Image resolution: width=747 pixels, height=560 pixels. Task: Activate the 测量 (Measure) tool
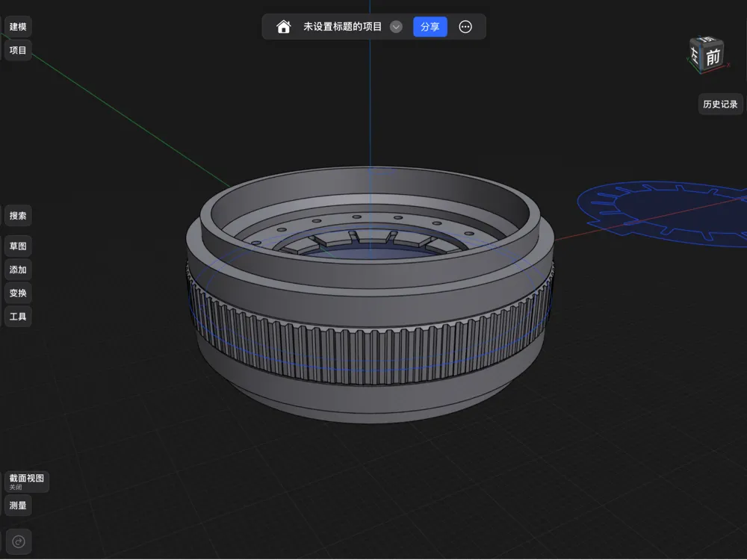coord(18,505)
